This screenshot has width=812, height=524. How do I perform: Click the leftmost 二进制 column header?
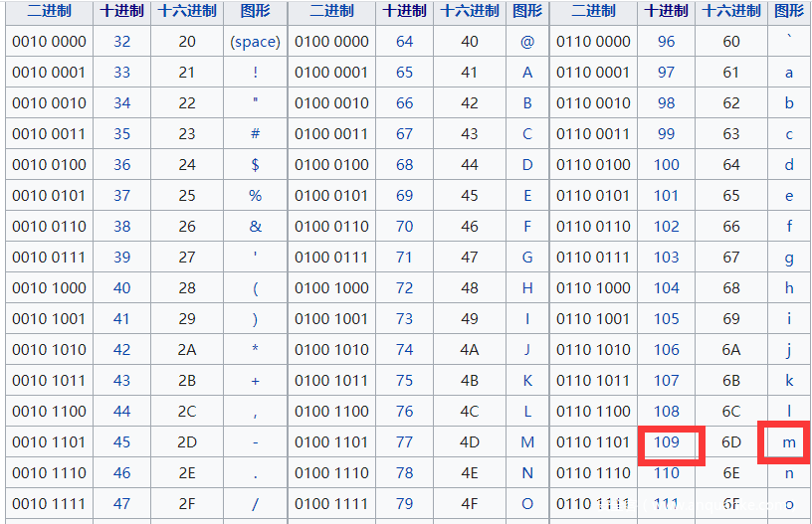(x=49, y=11)
